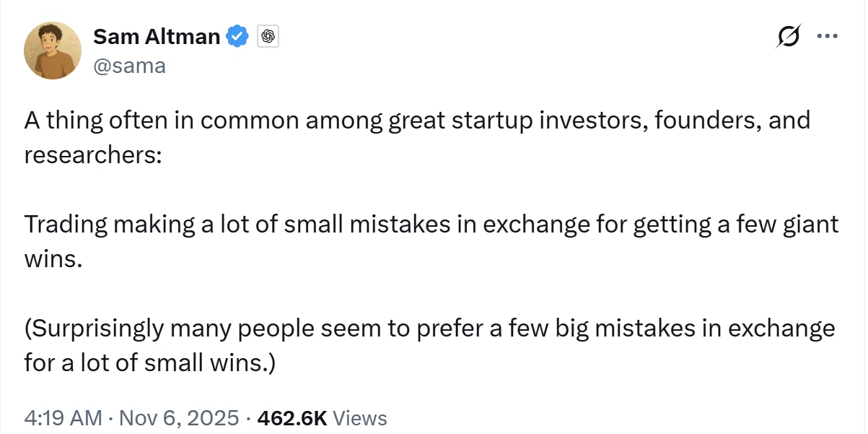Click the Nov 6, 2025 timestamp
Viewport: 868px width, 434px height.
point(177,418)
